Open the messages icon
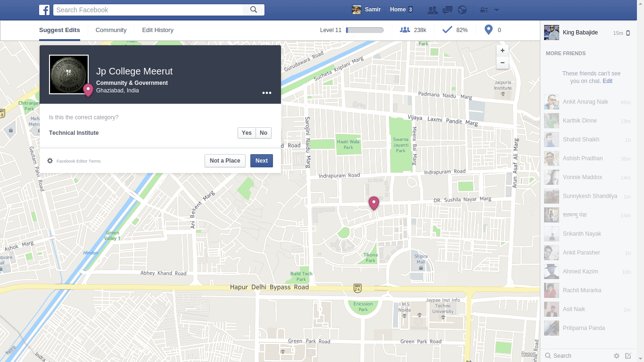The image size is (644, 362). pyautogui.click(x=447, y=10)
